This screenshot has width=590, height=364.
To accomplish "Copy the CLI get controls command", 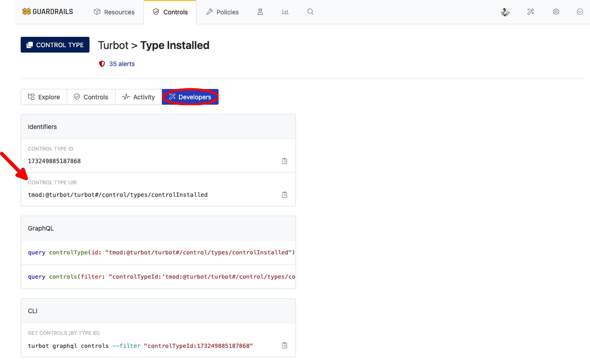I will (284, 345).
